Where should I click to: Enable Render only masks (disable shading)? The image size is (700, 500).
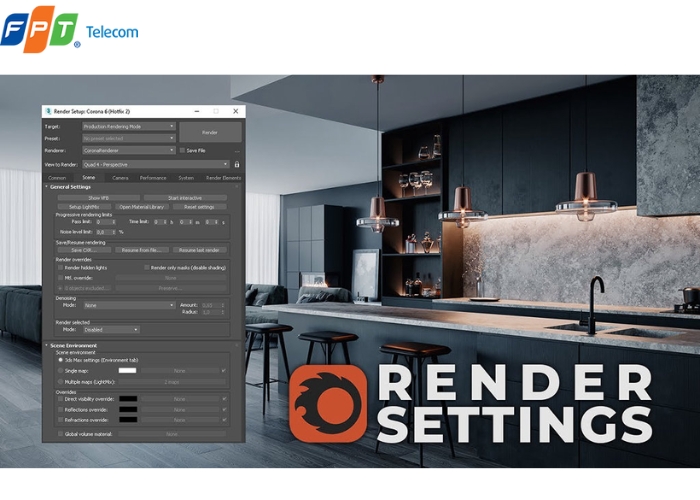[x=146, y=267]
